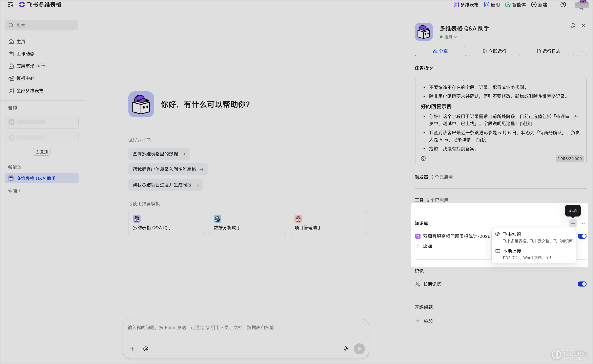Open the 启用 status dropdown

(x=448, y=37)
